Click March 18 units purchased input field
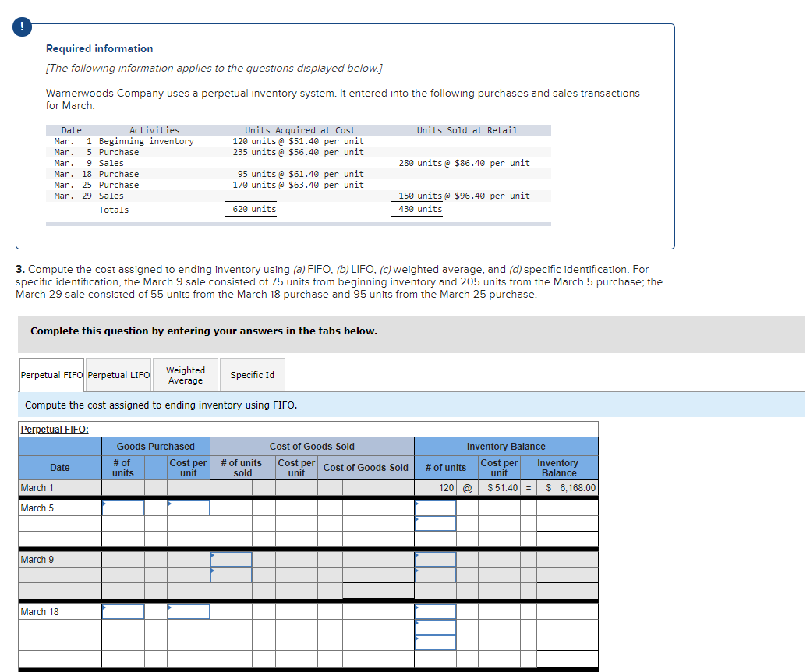Viewport: 810px width, 672px height. click(x=122, y=611)
